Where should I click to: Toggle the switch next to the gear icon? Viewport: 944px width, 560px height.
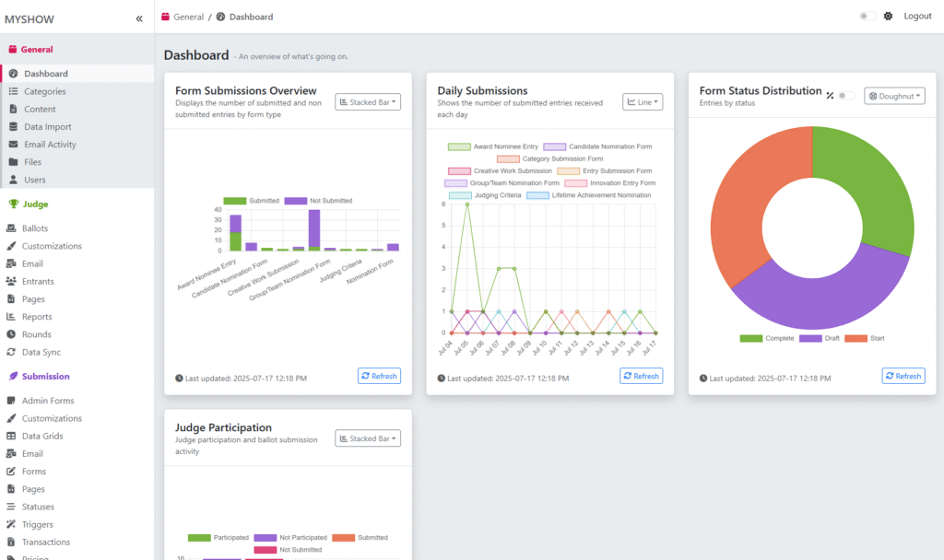click(867, 17)
